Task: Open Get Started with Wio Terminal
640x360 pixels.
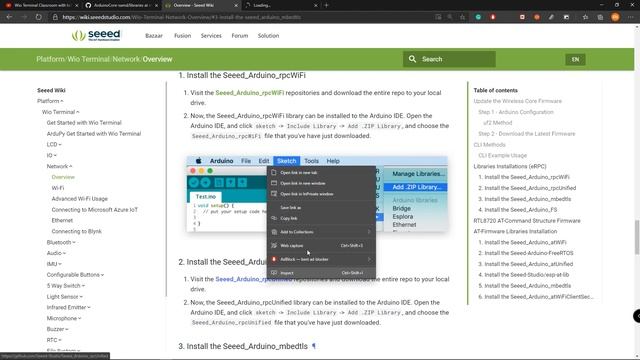Action: tap(84, 122)
